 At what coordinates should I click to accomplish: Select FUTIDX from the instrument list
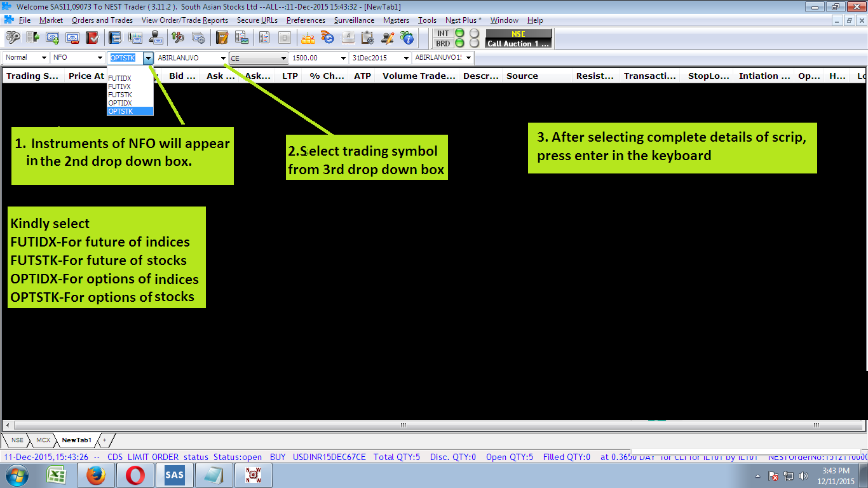(130, 78)
